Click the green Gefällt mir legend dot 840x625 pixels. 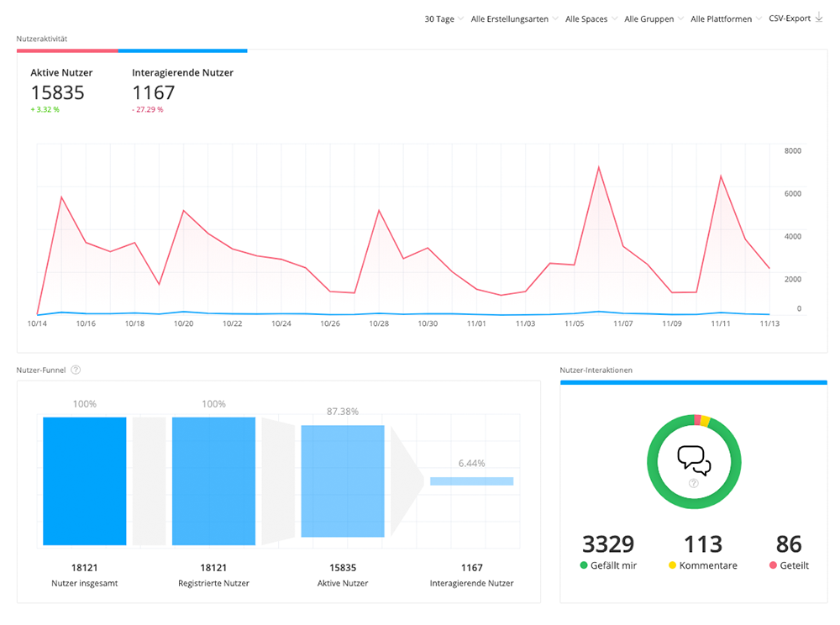pos(584,565)
